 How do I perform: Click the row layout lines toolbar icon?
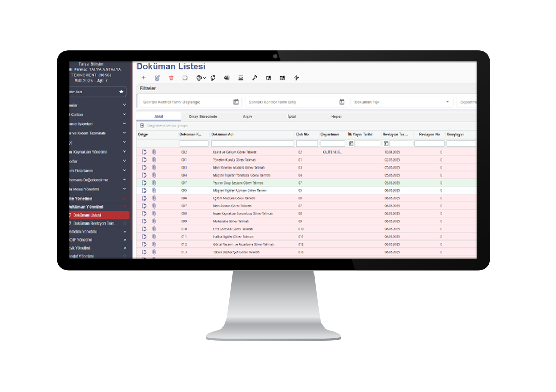point(241,78)
